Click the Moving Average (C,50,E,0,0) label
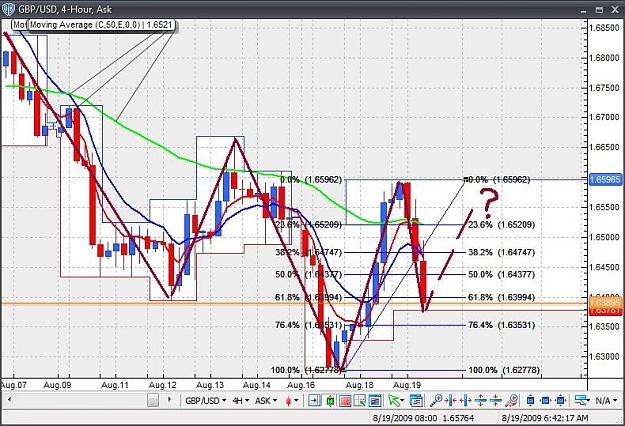Screen dimensions: 625x426 pos(101,25)
